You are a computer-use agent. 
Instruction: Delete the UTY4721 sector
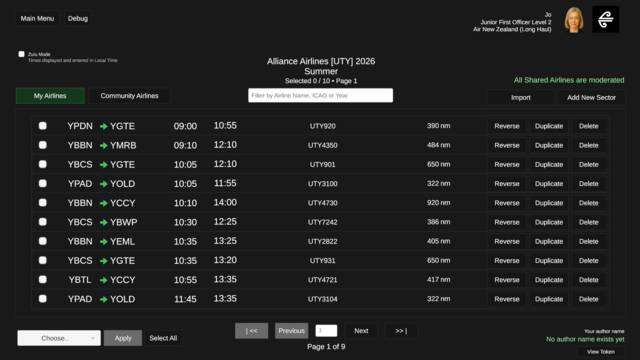[x=589, y=280]
